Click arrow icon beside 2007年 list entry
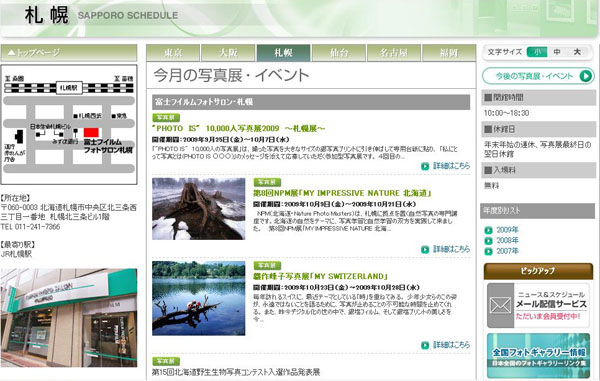600x381 pixels. point(488,251)
